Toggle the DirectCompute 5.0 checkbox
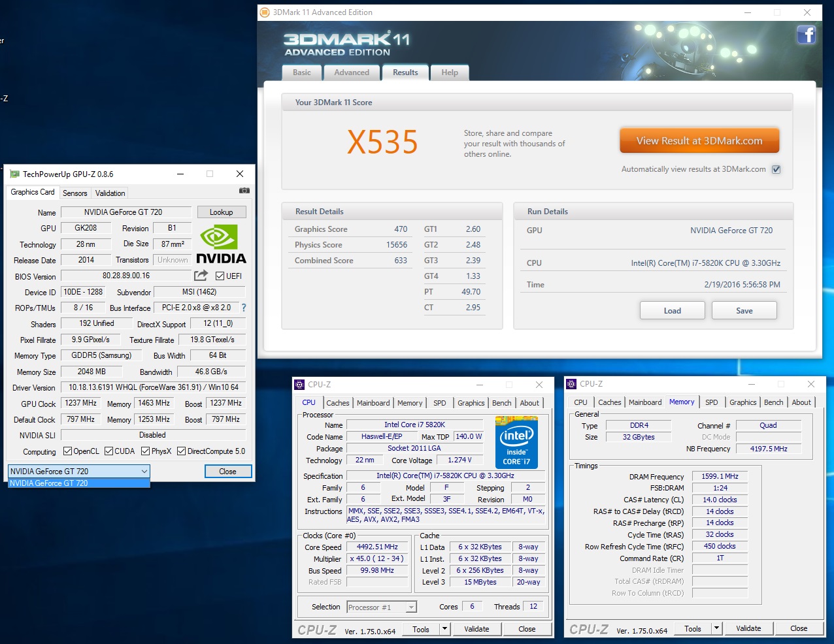Viewport: 834px width, 644px height. click(x=182, y=451)
